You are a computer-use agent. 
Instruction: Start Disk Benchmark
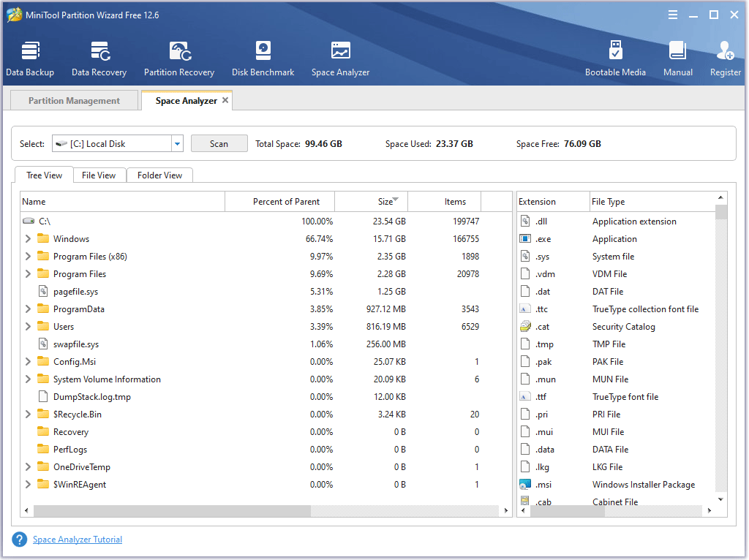point(263,58)
